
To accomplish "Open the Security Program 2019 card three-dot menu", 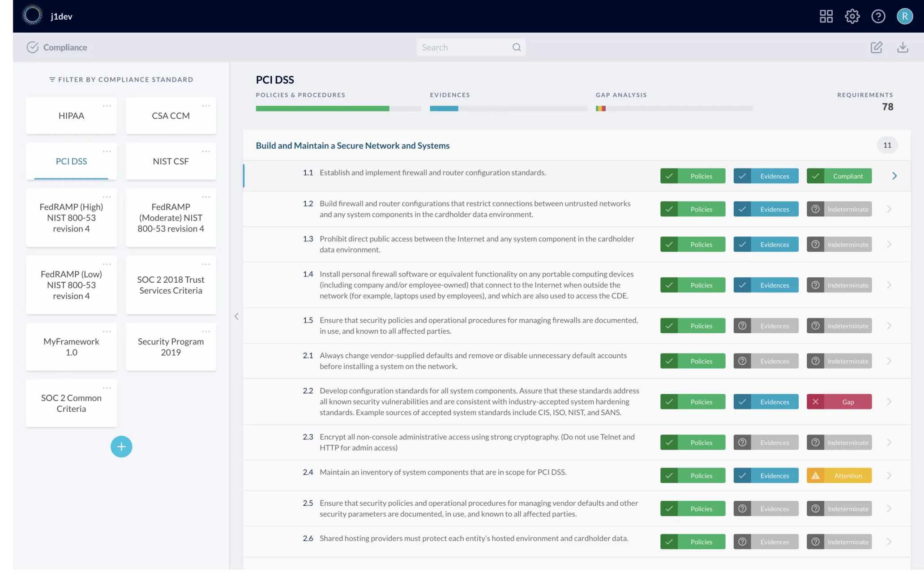I will click(206, 331).
